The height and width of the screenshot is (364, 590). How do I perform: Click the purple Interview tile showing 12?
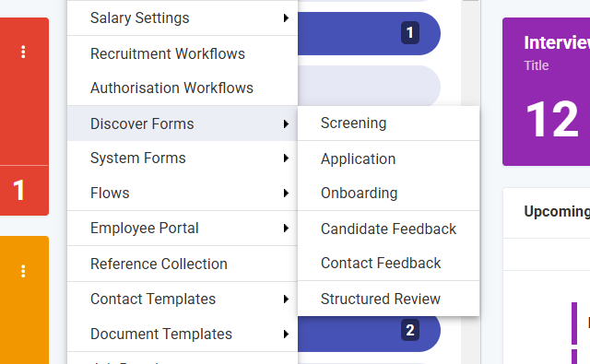coord(547,91)
